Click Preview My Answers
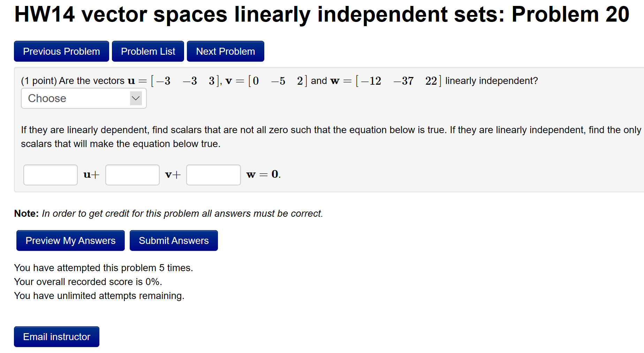The image size is (644, 353). (70, 240)
